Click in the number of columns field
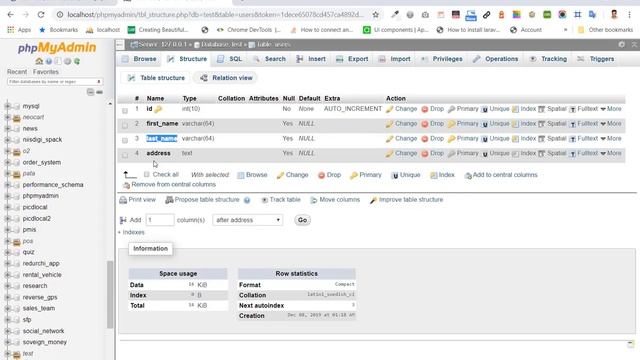The height and width of the screenshot is (360, 640). click(x=160, y=220)
